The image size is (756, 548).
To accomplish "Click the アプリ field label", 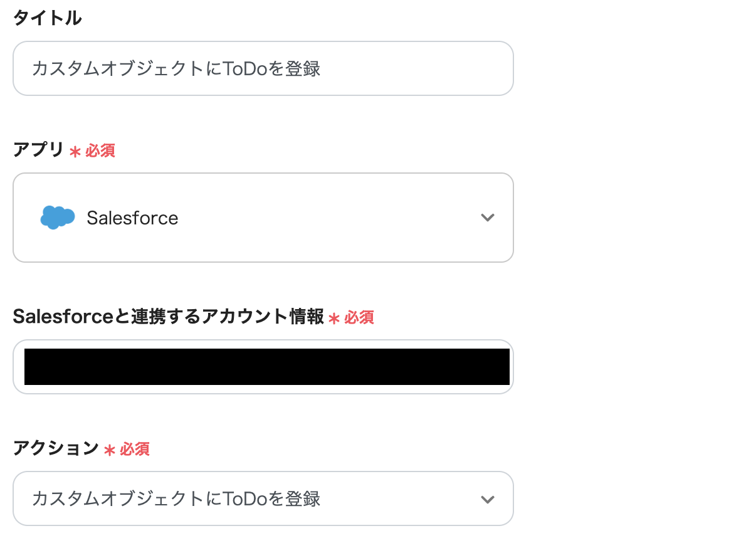I will pyautogui.click(x=38, y=150).
